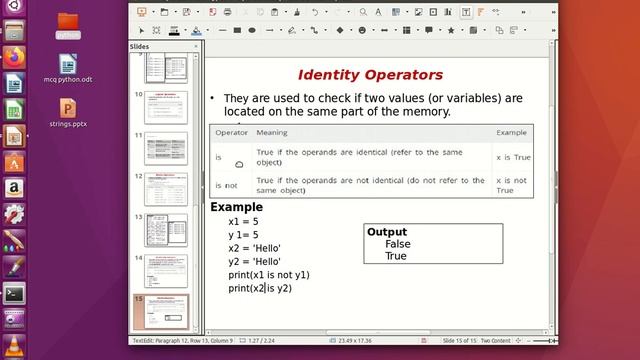This screenshot has width=640, height=360.
Task: Click the Print icon in the toolbar
Action: pyautogui.click(x=227, y=12)
